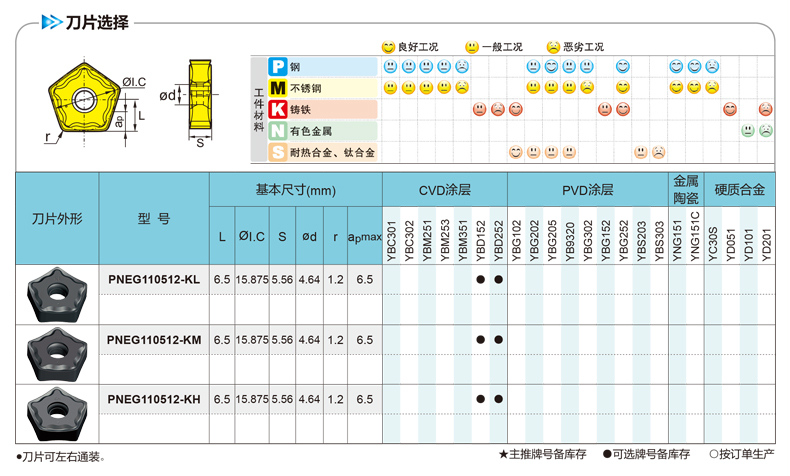Click the 金属陶瓷 group header
Screen dimensions: 790x476
pos(686,189)
